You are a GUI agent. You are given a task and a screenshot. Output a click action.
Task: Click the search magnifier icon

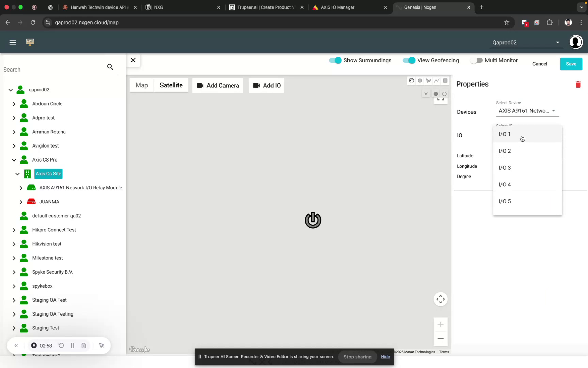110,67
